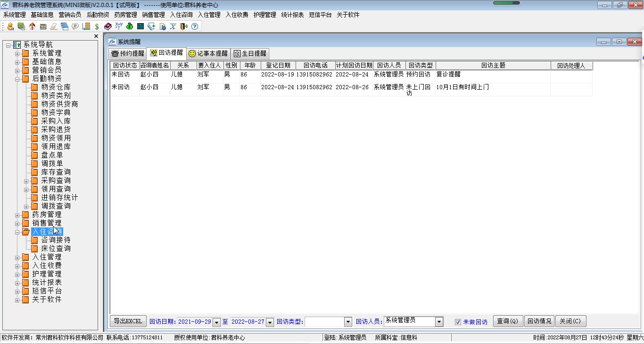The image size is (644, 344).
Task: Click the exit door toolbar icon
Action: (184, 26)
